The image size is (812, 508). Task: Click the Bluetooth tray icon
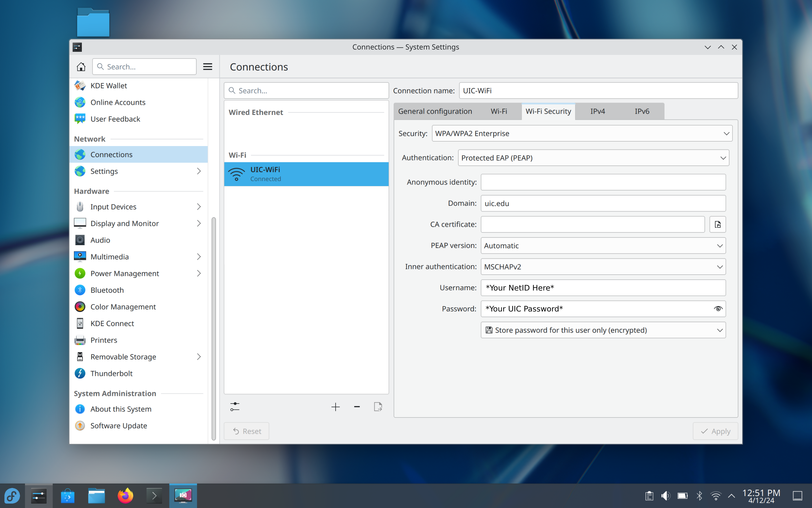tap(699, 496)
